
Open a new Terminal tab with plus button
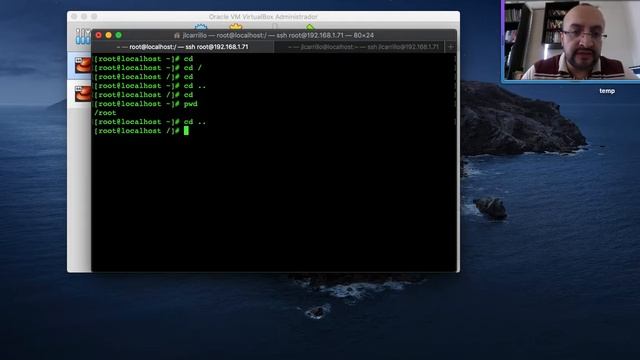point(451,47)
